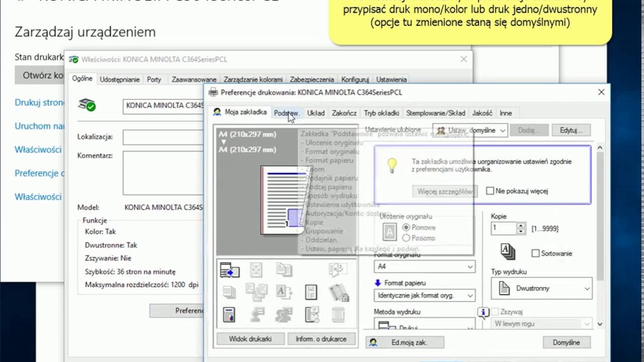This screenshot has height=362, width=644.
Task: Click the greyed single-user authentication icon
Action: coord(257,314)
